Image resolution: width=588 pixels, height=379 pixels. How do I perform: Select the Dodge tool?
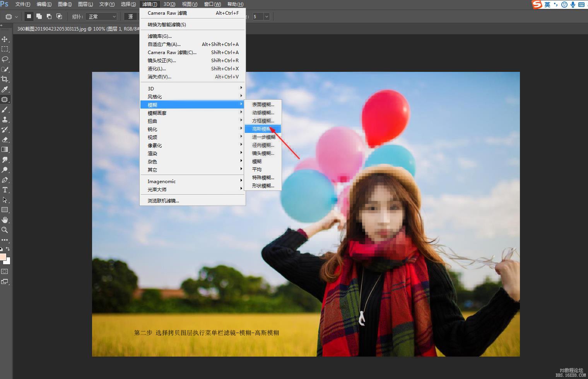[x=5, y=170]
